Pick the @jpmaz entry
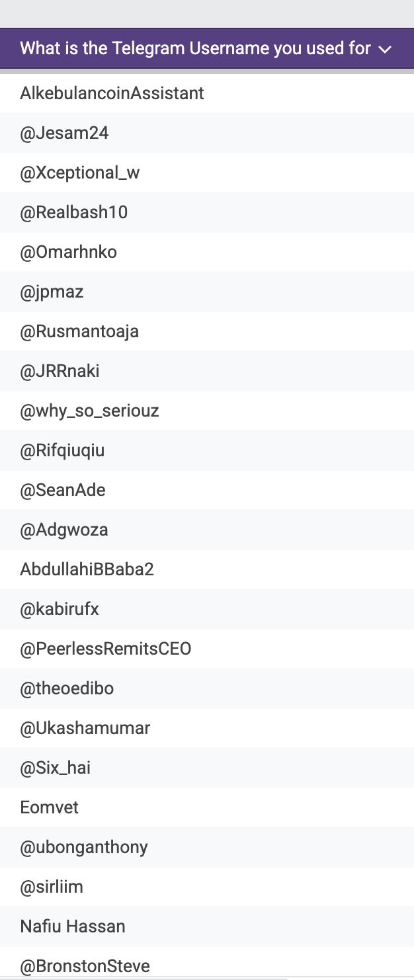This screenshot has width=414, height=980. point(207,292)
